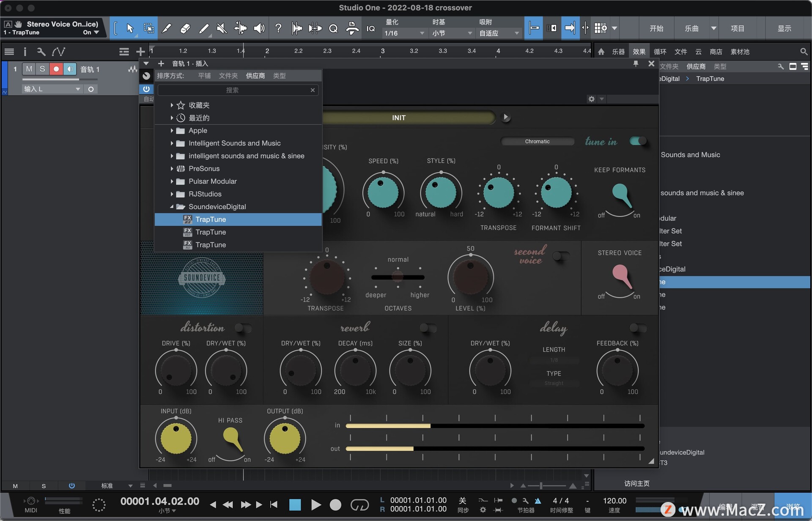Solo track 音轨 1 with S
812x521 pixels.
[x=42, y=69]
